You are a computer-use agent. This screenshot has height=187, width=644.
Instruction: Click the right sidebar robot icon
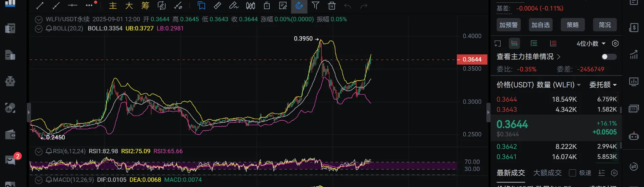(x=633, y=136)
